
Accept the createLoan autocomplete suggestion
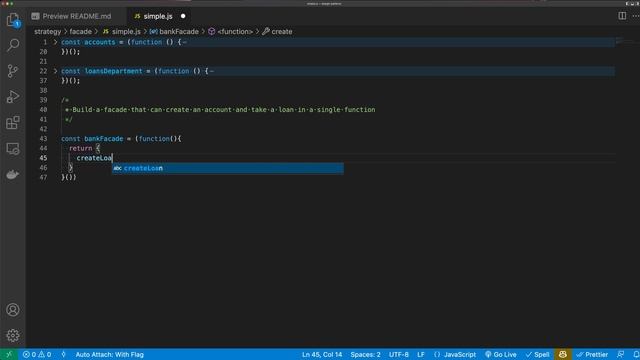coord(228,168)
